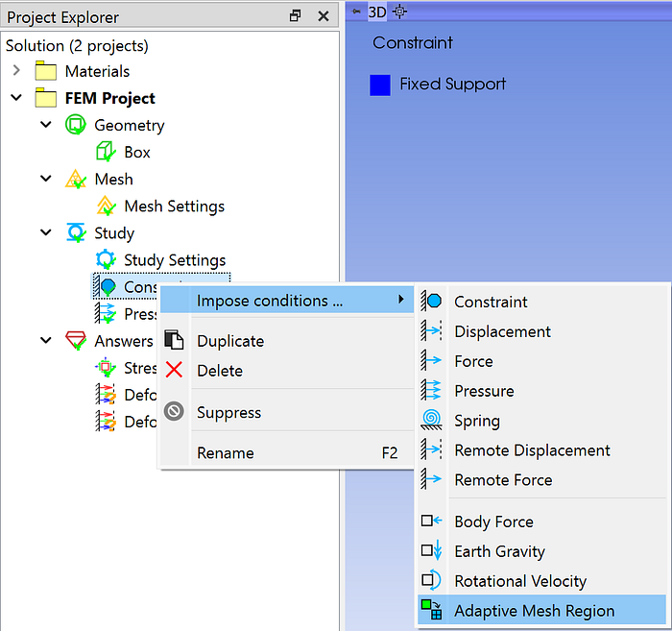Click the Pressure submenu icon
This screenshot has width=672, height=631.
point(432,390)
